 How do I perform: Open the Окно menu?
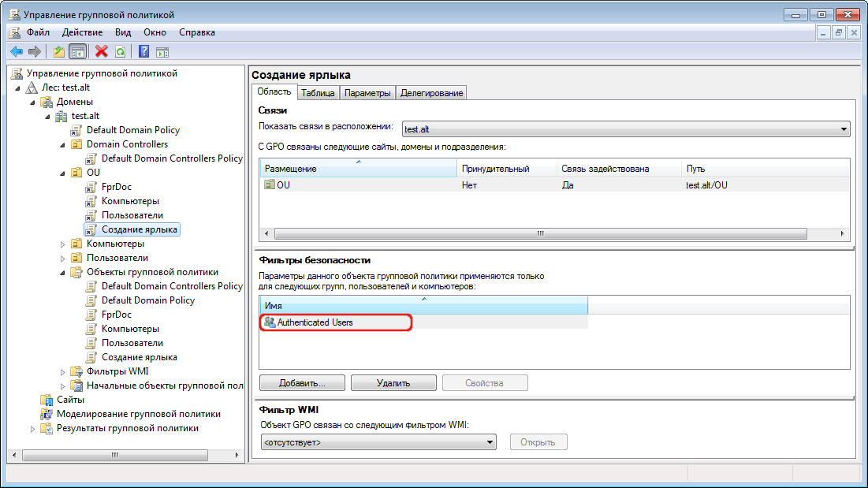point(155,32)
